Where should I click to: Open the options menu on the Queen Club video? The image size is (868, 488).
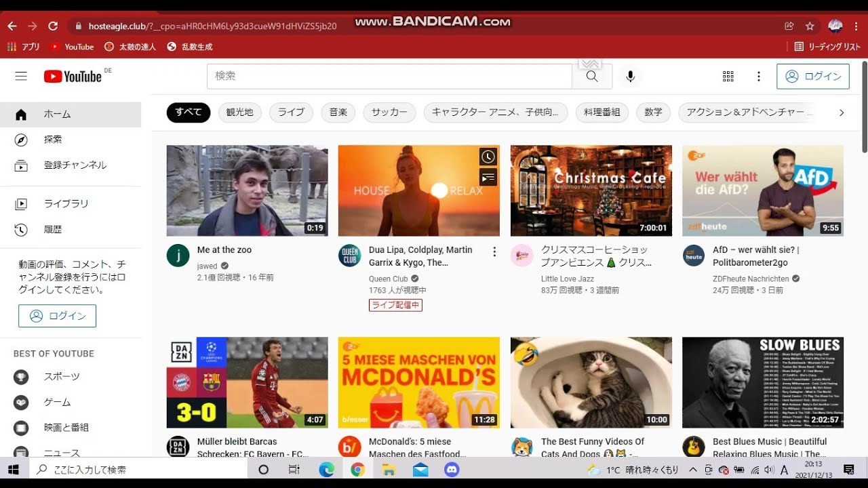tap(494, 251)
